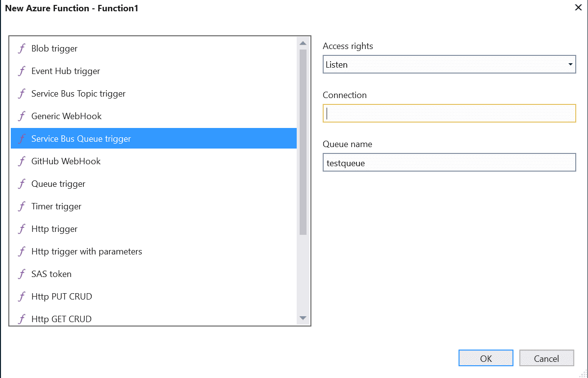The image size is (588, 378).
Task: Click the function icon beside GitHub WebHook
Action: [22, 161]
